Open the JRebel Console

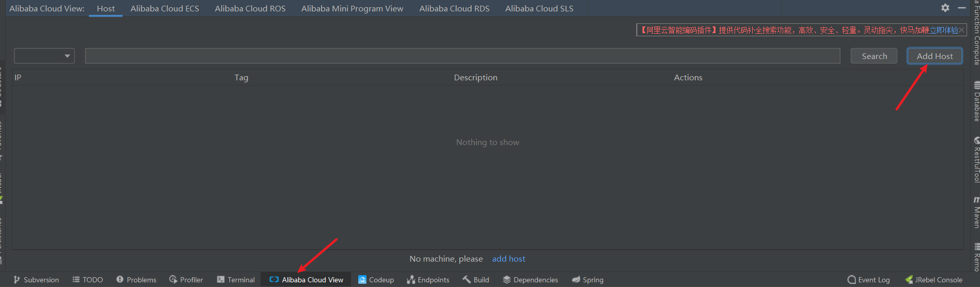933,280
